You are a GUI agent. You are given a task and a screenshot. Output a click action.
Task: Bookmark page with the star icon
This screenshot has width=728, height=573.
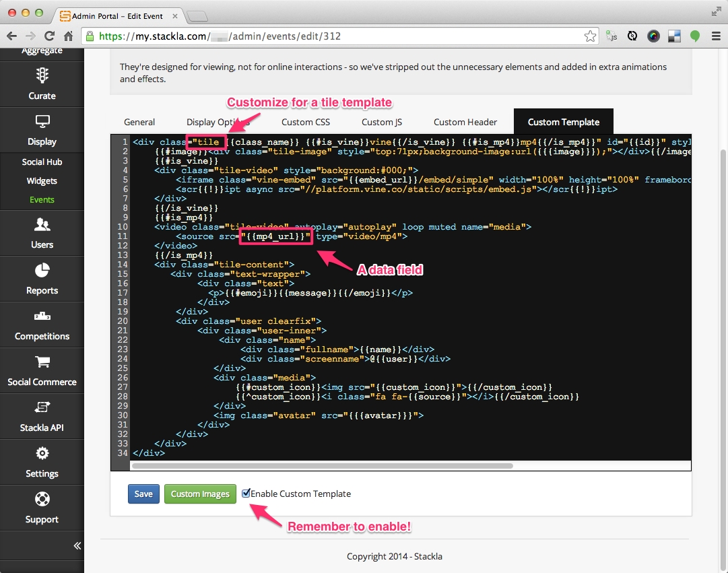pos(589,36)
